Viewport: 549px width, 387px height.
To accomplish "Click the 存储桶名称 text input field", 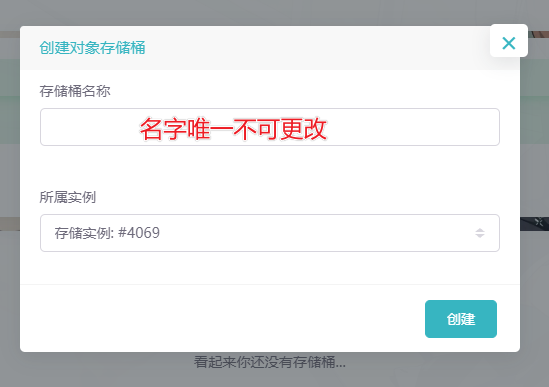I will pyautogui.click(x=270, y=127).
